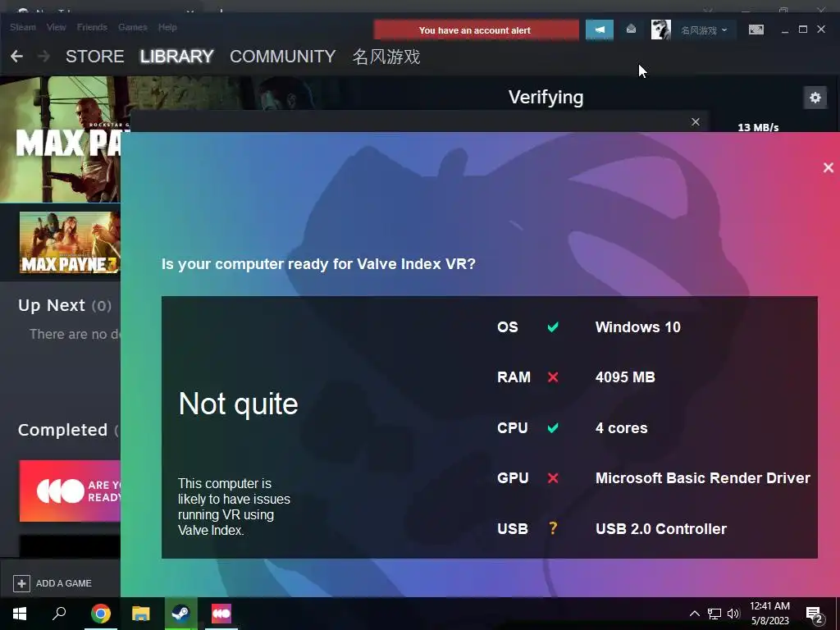840x630 pixels.
Task: Click the '13 MB/s' speed readout
Action: click(x=758, y=127)
